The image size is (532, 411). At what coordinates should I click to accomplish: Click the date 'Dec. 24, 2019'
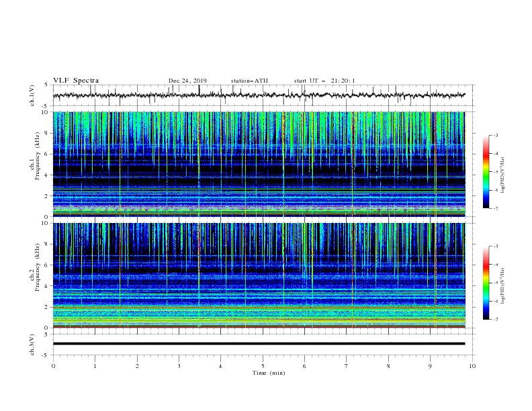pos(187,81)
